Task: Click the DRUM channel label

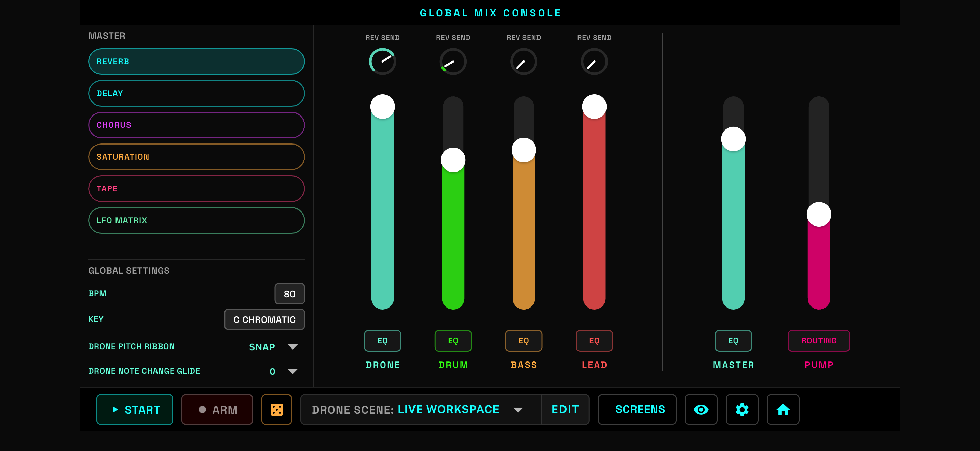Action: point(453,365)
